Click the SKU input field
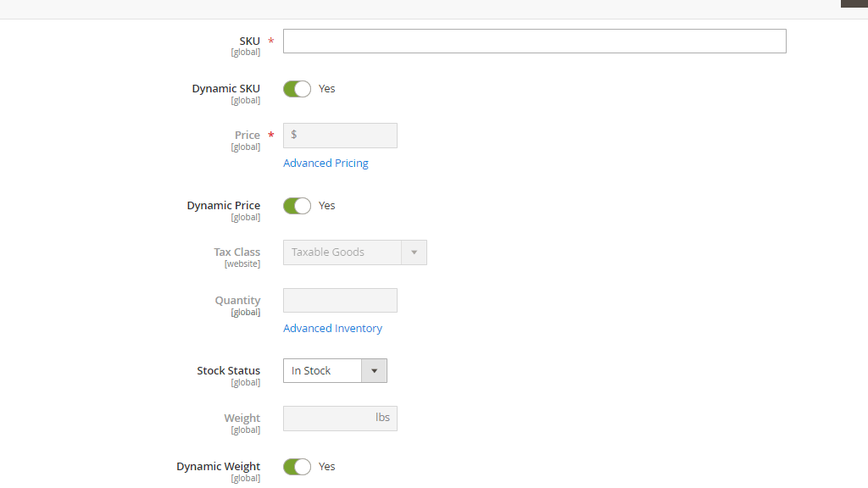Viewport: 868px width, 488px height. click(x=534, y=41)
